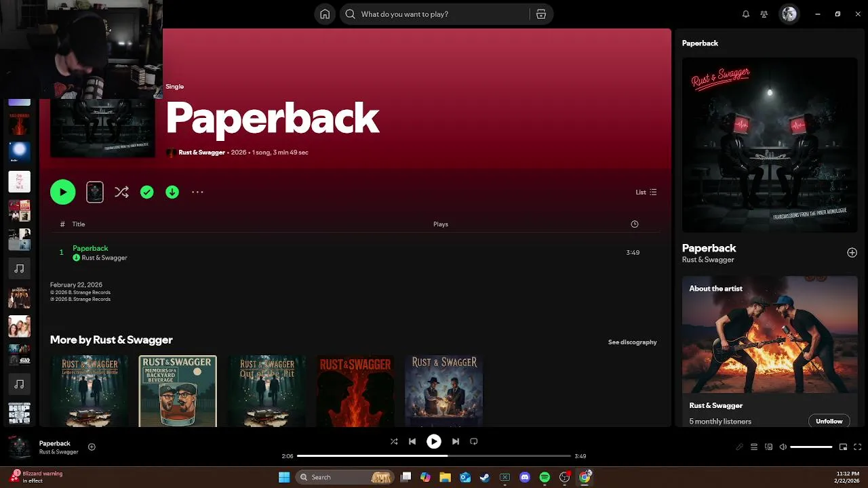Sort tracks by the duration clock icon
Image resolution: width=868 pixels, height=488 pixels.
(635, 224)
